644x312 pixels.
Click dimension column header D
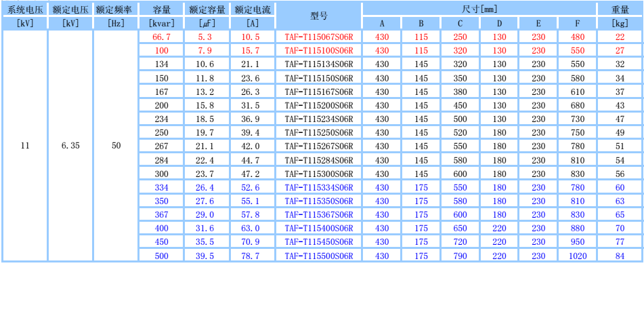tap(499, 24)
